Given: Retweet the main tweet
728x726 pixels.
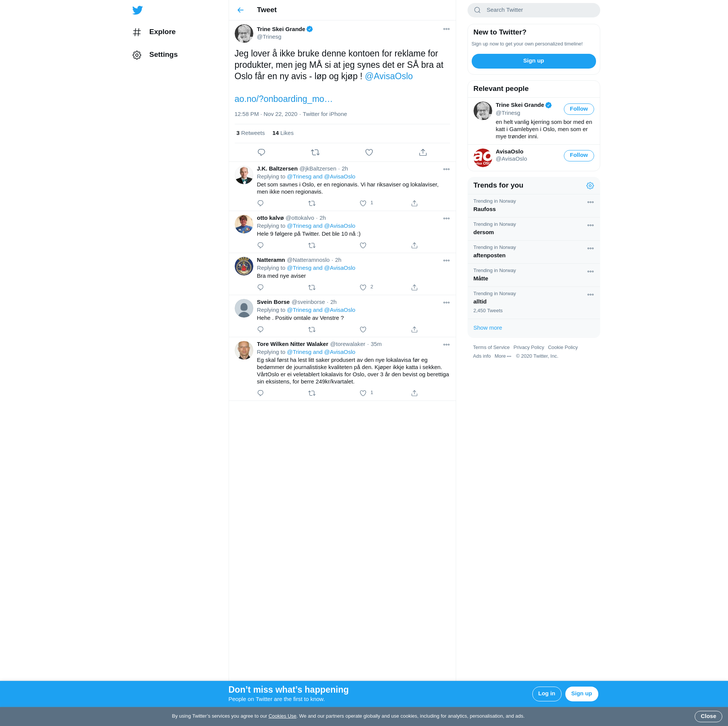Looking at the screenshot, I should pos(315,152).
